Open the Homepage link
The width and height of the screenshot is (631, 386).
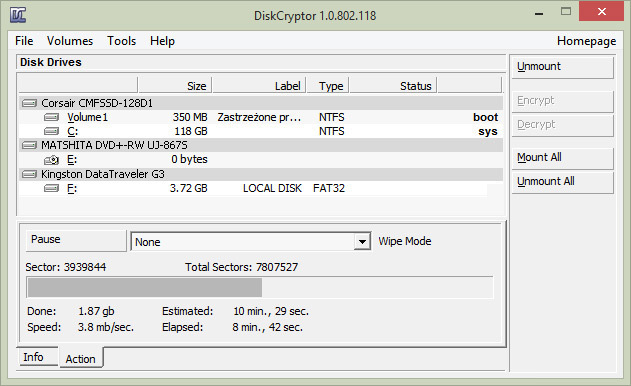tap(586, 41)
